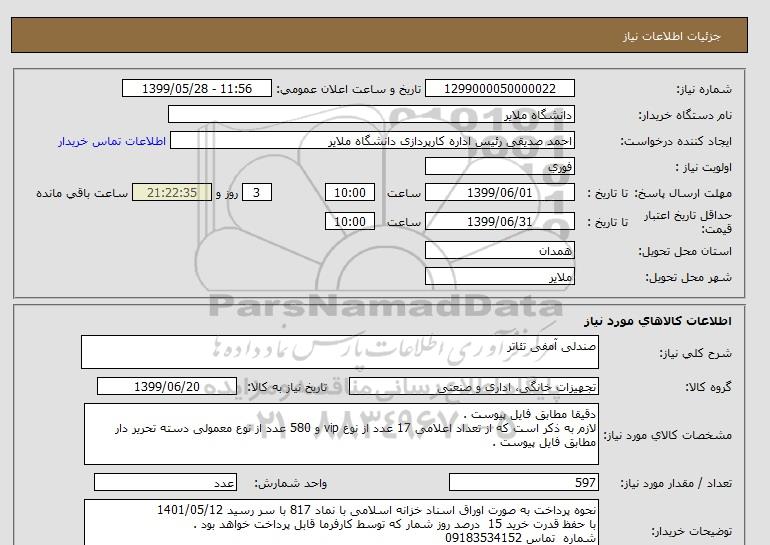This screenshot has width=770, height=545.
Task: Select response deadline date 1399/06/01
Action: (499, 192)
